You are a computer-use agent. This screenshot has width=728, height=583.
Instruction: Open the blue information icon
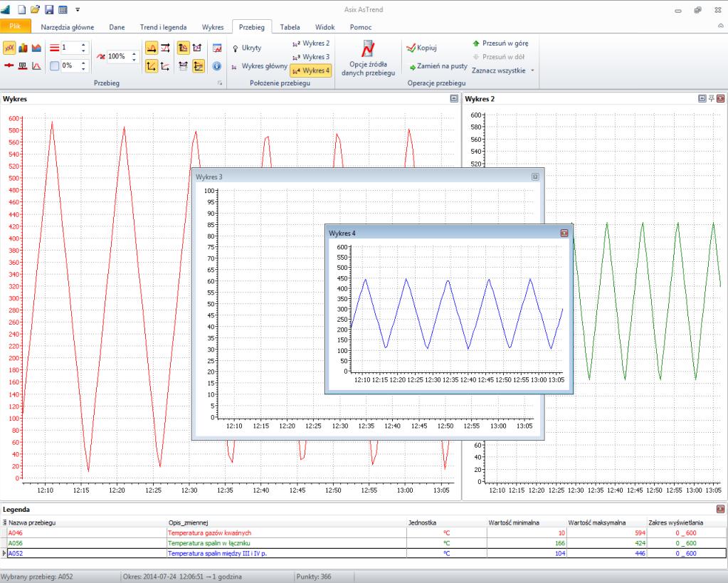pyautogui.click(x=217, y=66)
